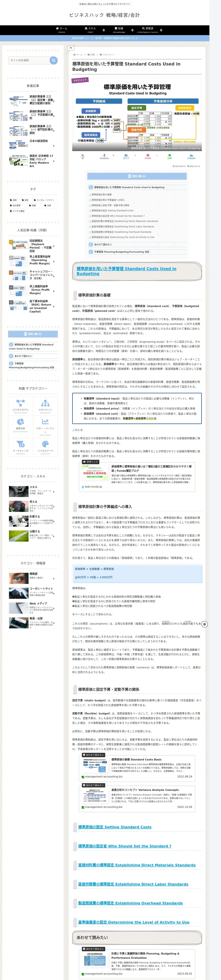Expand the 情報源 menu dropdown arrow
This screenshot has height=980, width=221.
pyautogui.click(x=161, y=30)
